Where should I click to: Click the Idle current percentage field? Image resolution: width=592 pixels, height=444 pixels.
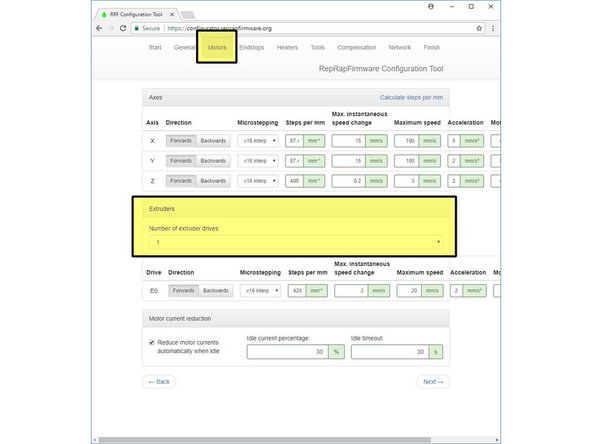click(288, 352)
